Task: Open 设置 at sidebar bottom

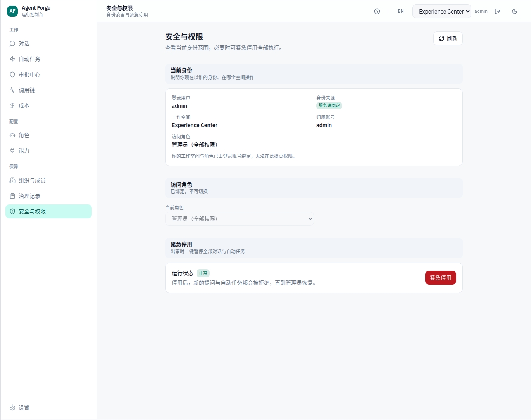Action: 49,408
